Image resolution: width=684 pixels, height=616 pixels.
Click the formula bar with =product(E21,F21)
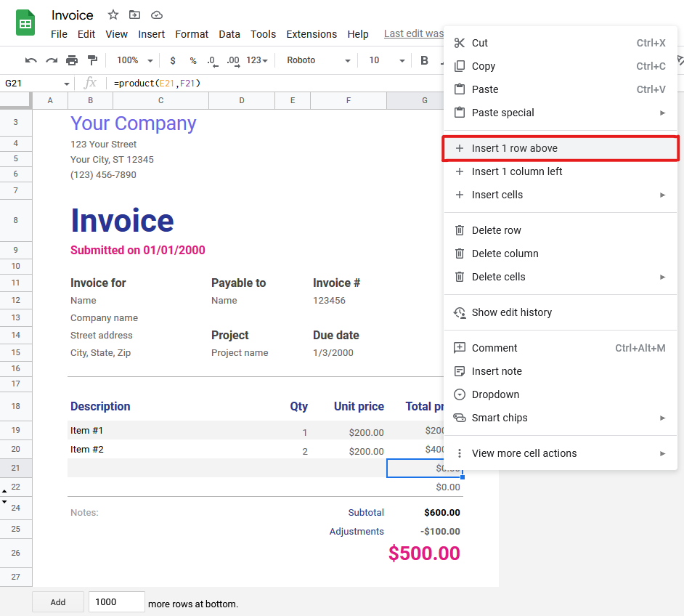click(274, 84)
